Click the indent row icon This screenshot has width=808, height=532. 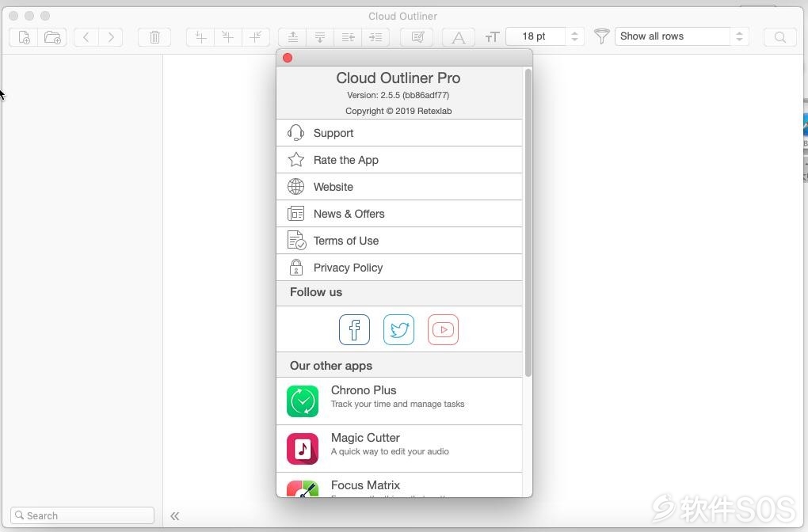tap(375, 37)
